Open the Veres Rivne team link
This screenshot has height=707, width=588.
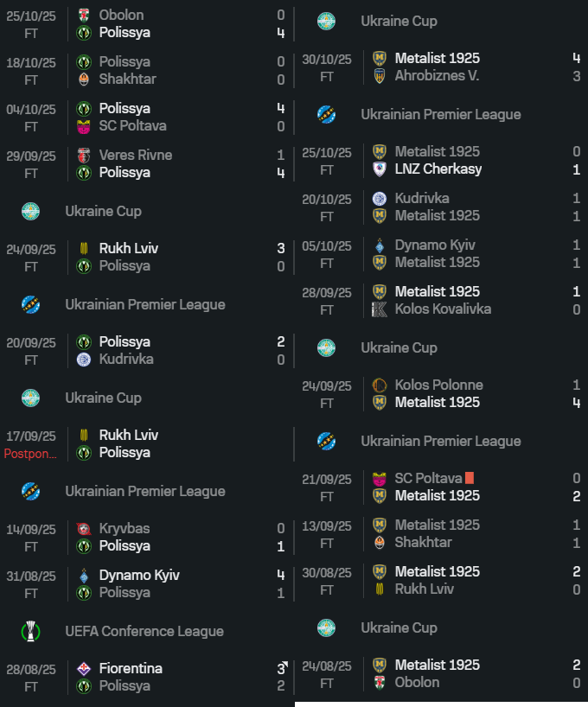pos(135,156)
